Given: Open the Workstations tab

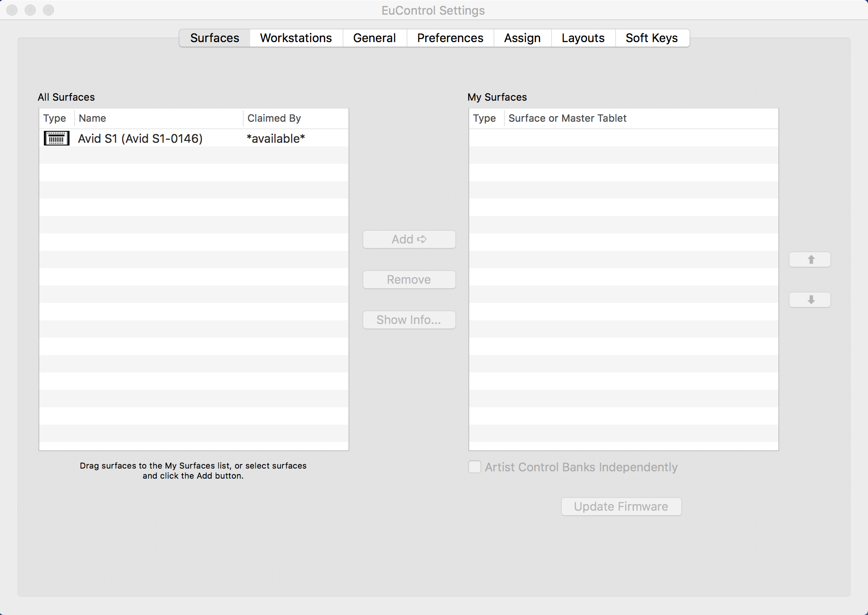Looking at the screenshot, I should coord(296,38).
